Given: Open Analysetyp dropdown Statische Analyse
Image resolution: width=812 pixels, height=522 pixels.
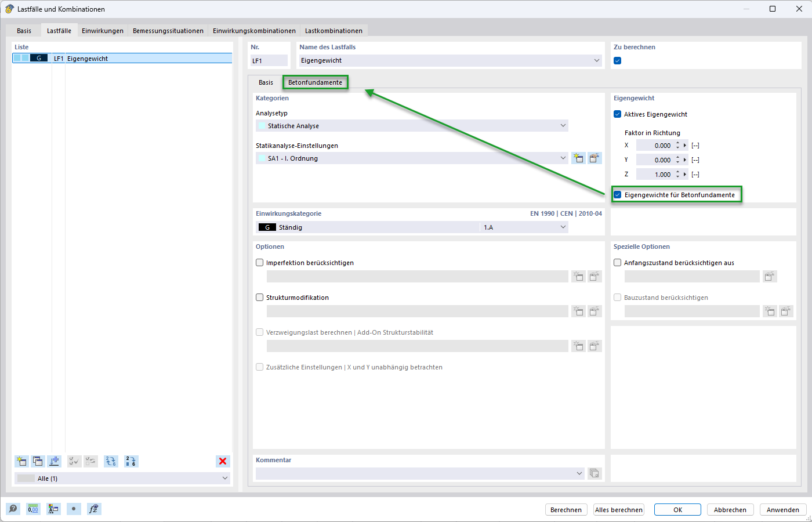Looking at the screenshot, I should pos(412,126).
